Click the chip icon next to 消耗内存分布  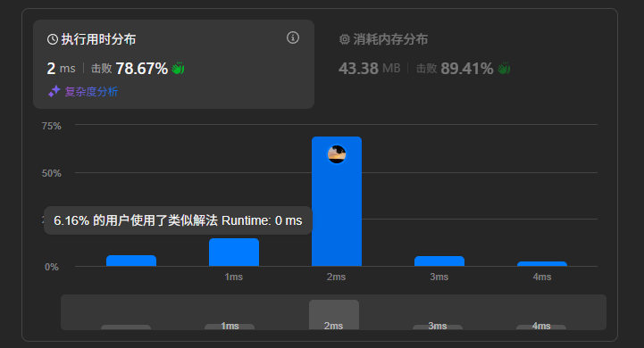pyautogui.click(x=344, y=39)
